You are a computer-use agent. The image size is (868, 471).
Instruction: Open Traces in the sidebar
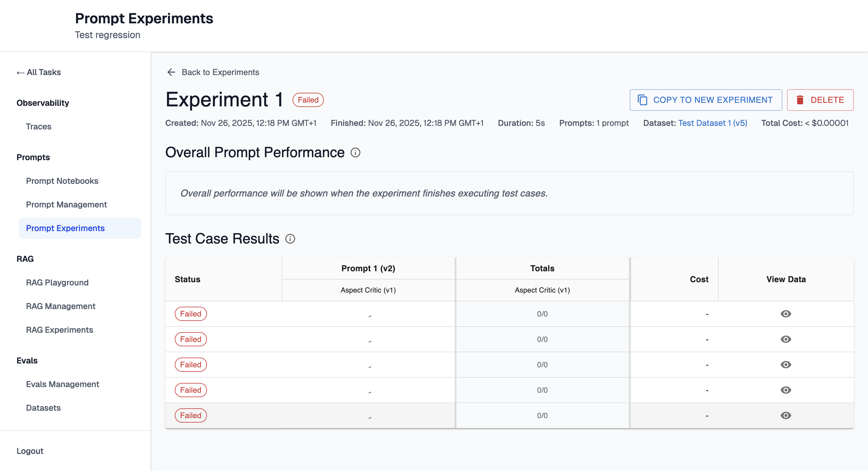coord(38,126)
